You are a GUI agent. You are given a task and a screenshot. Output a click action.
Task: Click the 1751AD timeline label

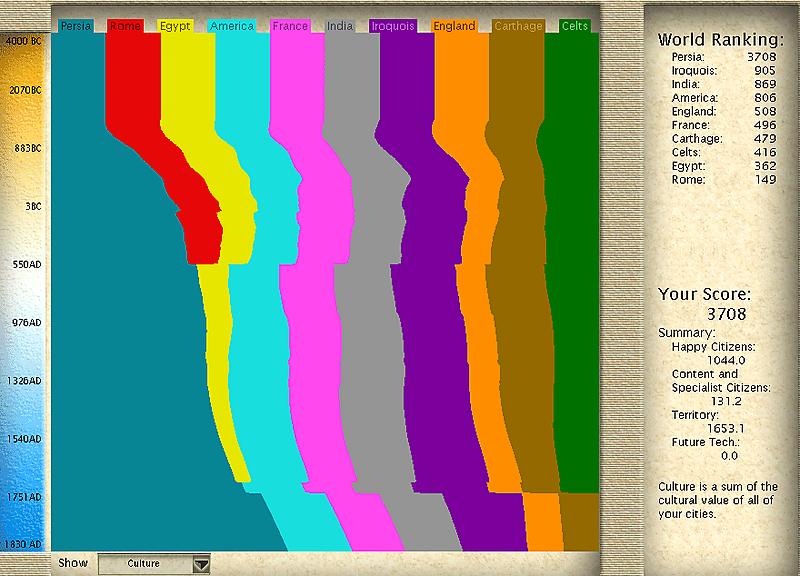(x=24, y=497)
